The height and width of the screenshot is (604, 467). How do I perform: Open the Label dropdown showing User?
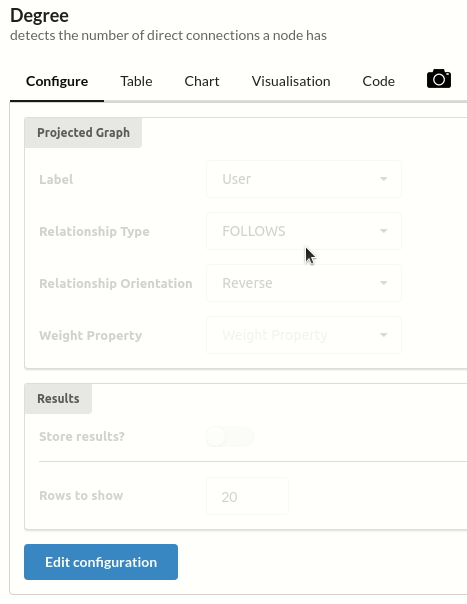304,179
